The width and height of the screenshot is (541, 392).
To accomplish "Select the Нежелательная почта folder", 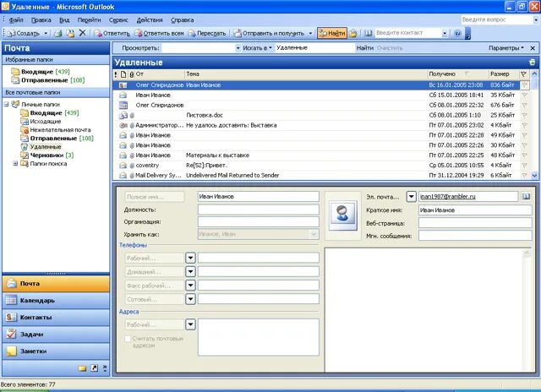I will click(60, 130).
